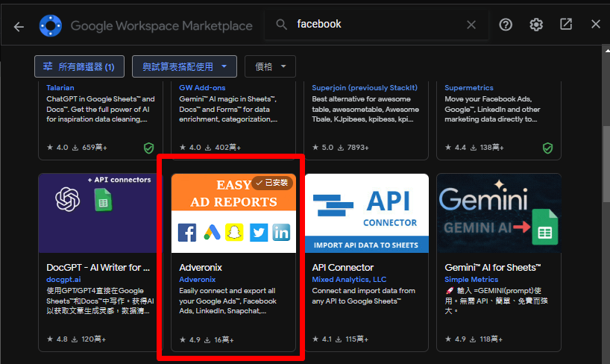This screenshot has height=364, width=610.
Task: Open API Connector app title
Action: 343,268
